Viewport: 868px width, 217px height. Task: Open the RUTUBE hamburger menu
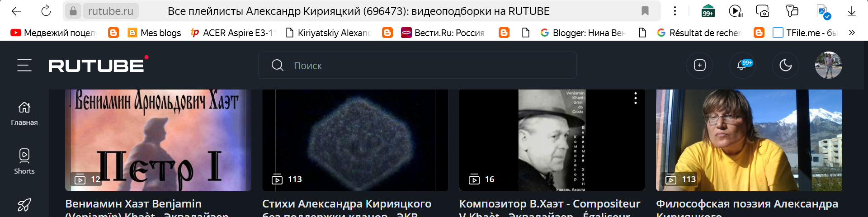24,66
